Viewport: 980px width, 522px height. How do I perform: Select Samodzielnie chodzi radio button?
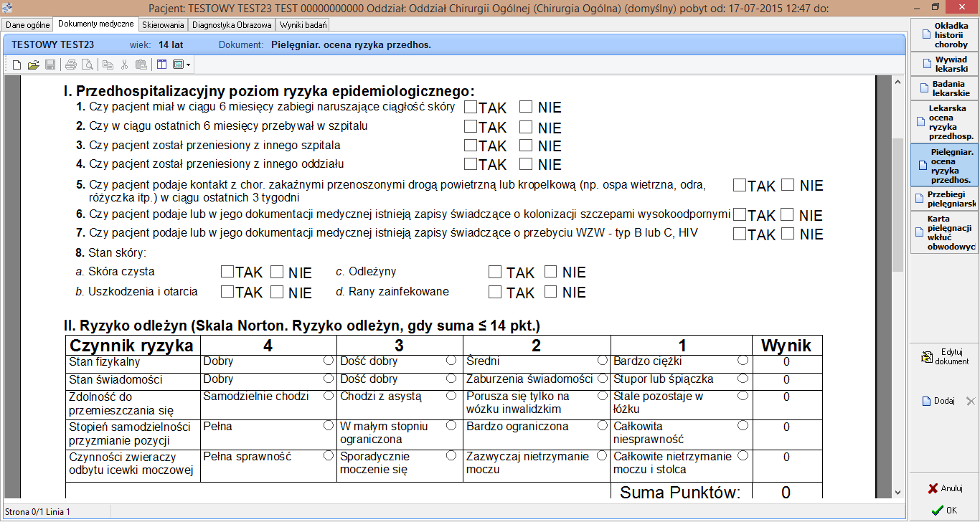coord(329,395)
